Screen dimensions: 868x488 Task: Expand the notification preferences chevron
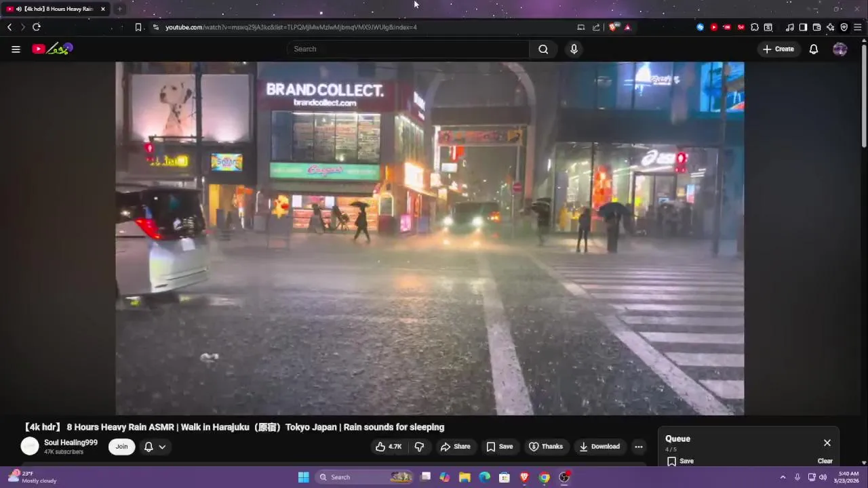click(162, 447)
